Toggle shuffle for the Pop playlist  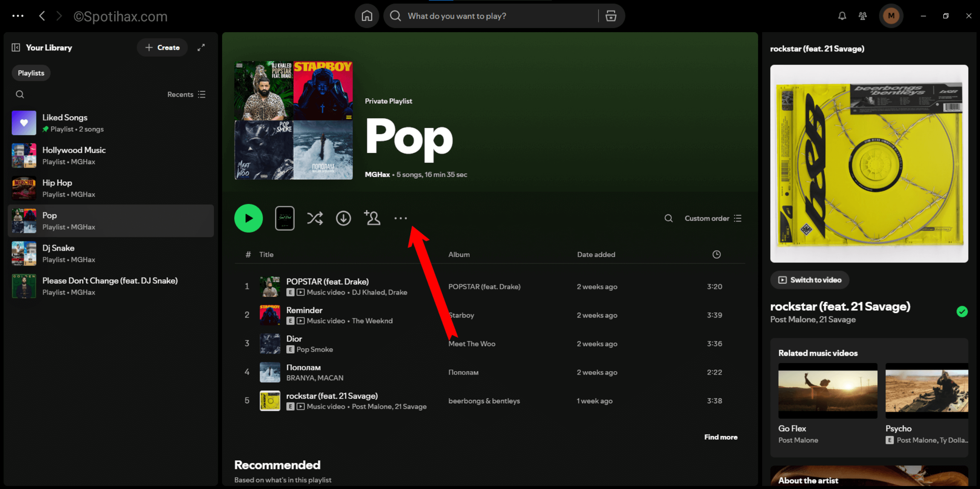tap(315, 218)
